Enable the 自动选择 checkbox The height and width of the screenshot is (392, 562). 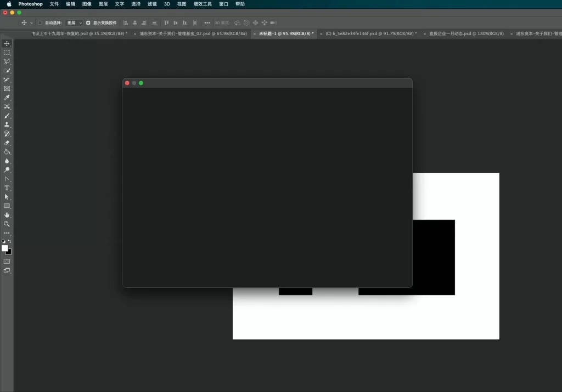[40, 22]
